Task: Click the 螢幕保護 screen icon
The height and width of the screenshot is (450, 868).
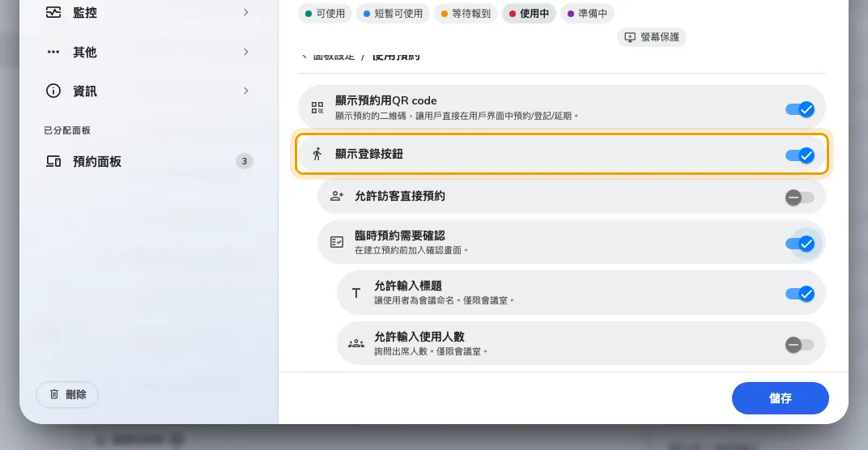Action: [x=630, y=37]
